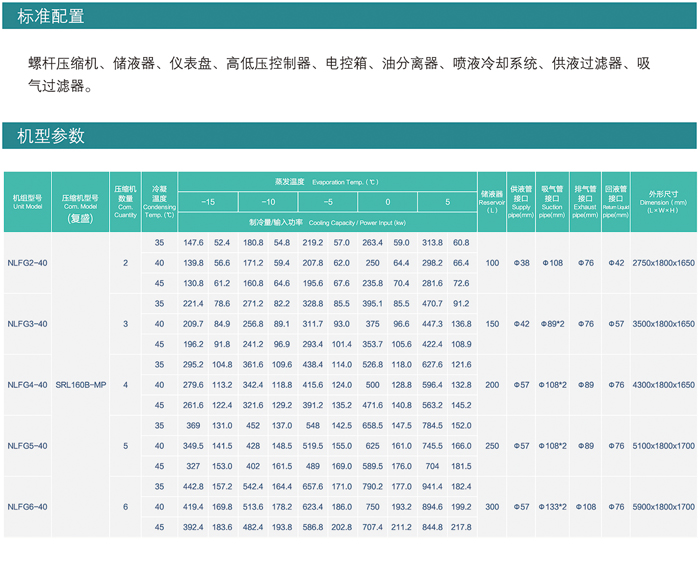The height and width of the screenshot is (561, 700).
Task: Click the 2750x1800x1650 dimension cell
Action: 663,263
